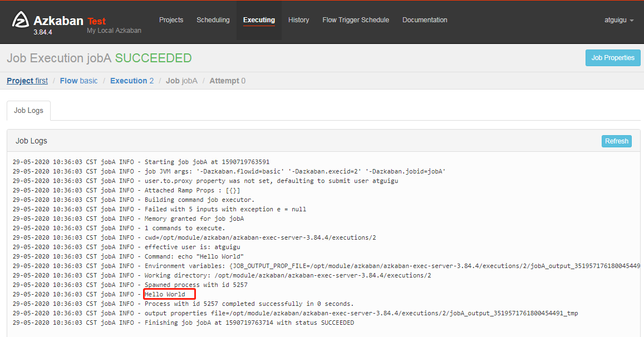Open the Execution 2 breadcrumb link
The image size is (644, 337).
click(132, 81)
